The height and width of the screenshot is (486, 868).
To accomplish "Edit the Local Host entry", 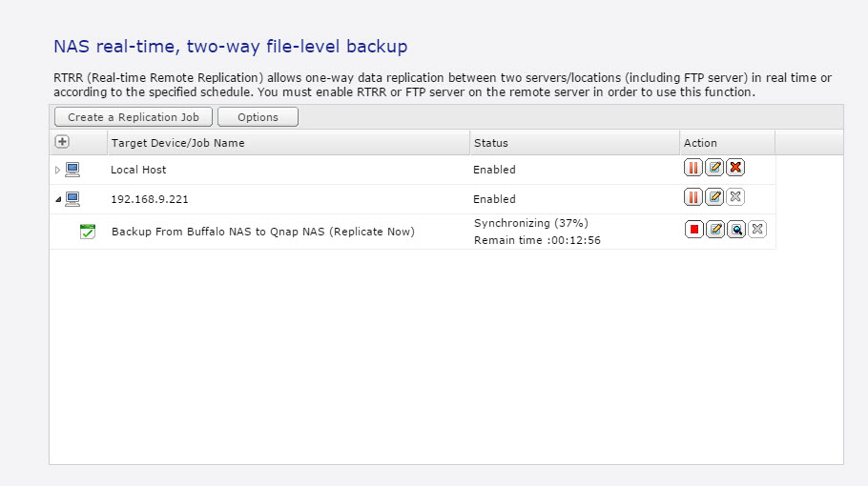I will point(714,168).
